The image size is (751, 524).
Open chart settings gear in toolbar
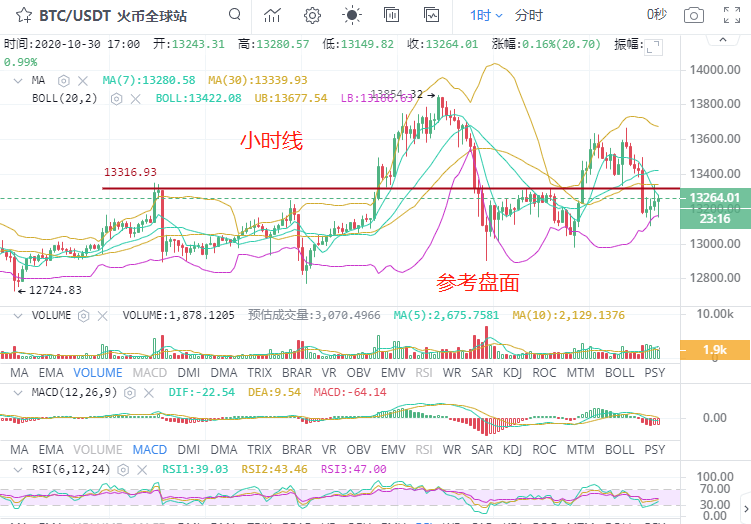tap(312, 15)
